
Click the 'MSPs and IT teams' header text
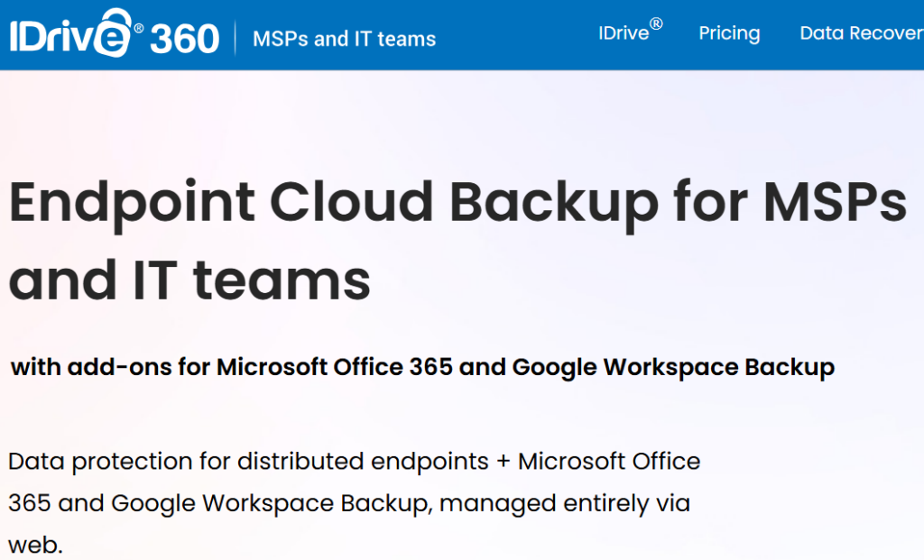(x=344, y=39)
